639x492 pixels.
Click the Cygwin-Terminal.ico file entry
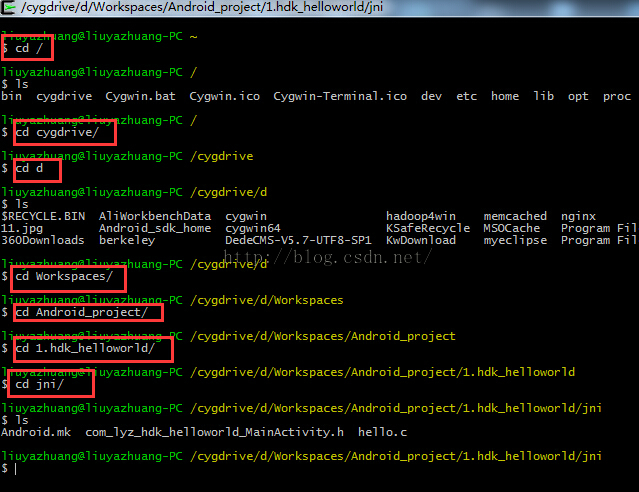(340, 96)
